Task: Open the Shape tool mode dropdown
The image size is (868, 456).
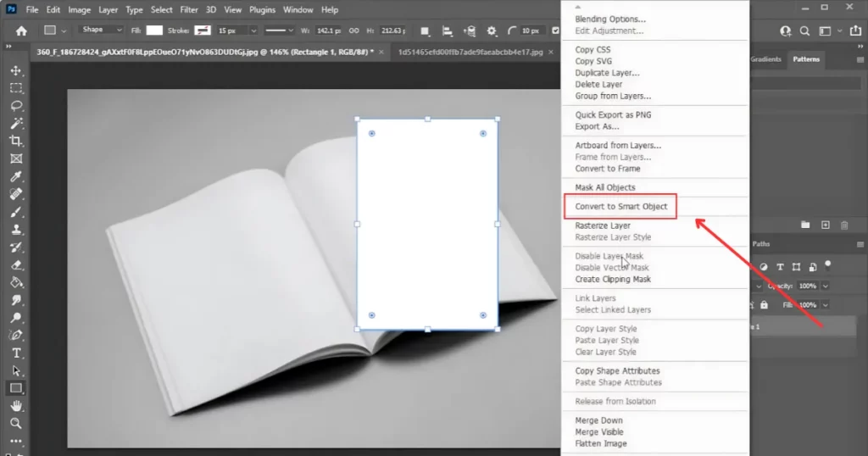Action: click(x=101, y=30)
